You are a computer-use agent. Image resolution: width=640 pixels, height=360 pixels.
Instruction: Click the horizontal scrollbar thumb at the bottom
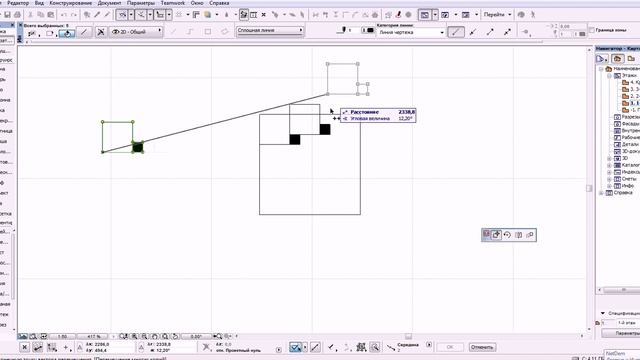[x=408, y=336]
